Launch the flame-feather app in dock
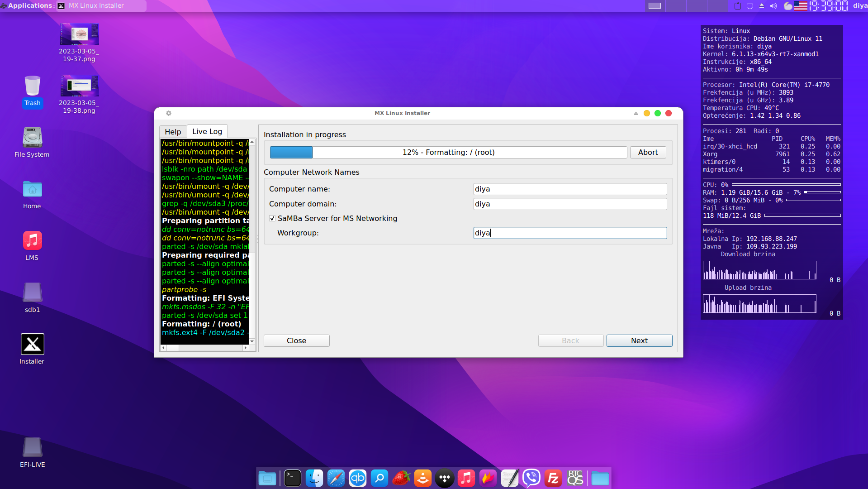This screenshot has width=868, height=489. pos(488,478)
